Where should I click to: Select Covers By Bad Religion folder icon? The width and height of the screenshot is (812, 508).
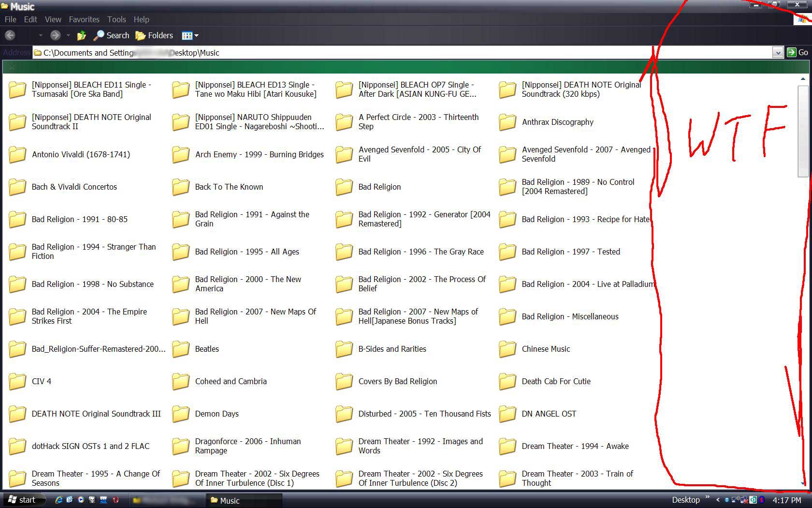pos(344,381)
